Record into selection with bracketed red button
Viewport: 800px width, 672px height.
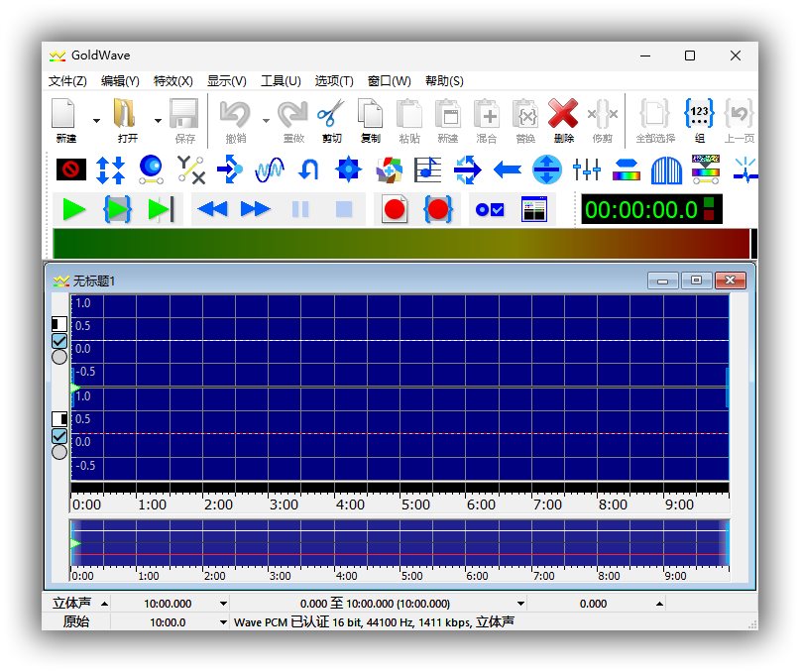[438, 209]
